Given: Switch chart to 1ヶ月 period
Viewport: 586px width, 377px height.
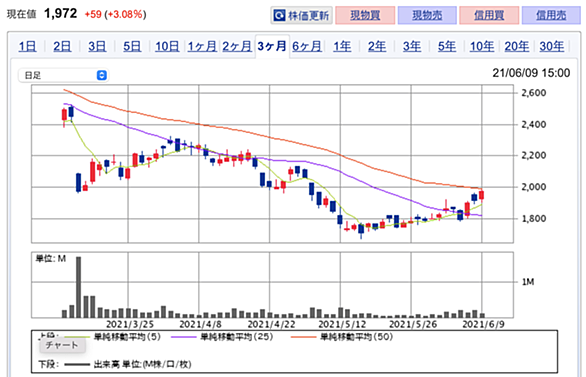Looking at the screenshot, I should [x=202, y=47].
